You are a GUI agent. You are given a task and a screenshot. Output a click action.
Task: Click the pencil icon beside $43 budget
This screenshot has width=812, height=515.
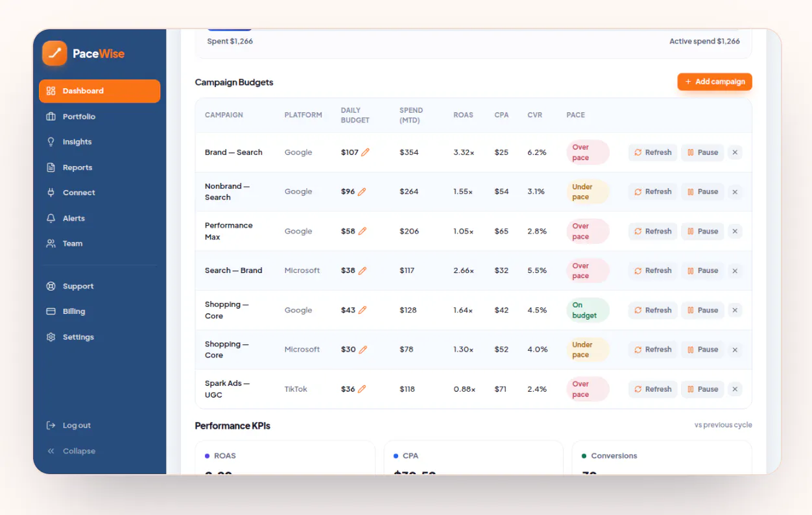pyautogui.click(x=363, y=310)
